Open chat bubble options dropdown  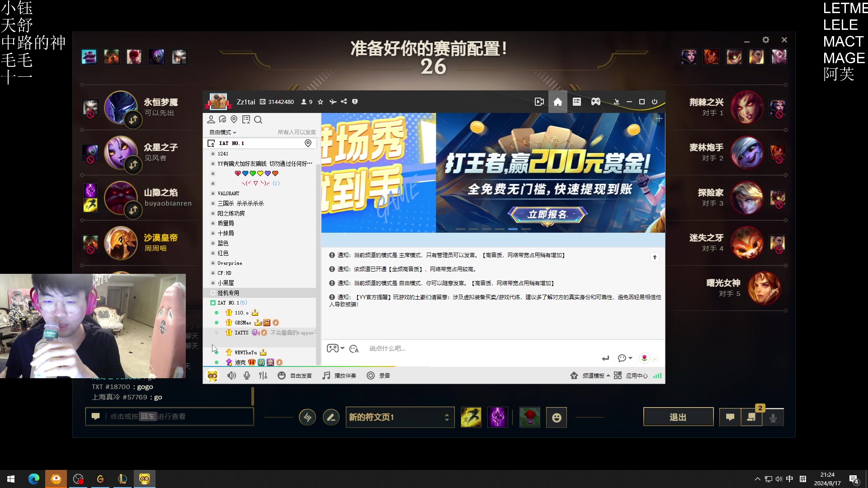coord(625,358)
